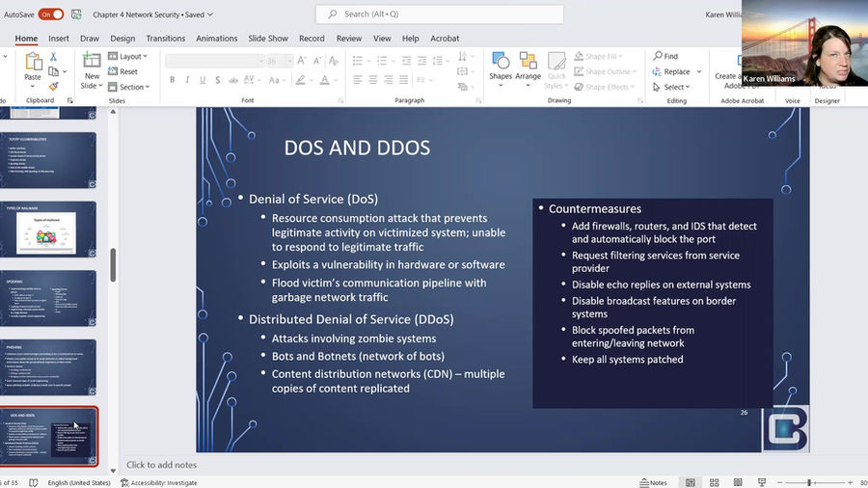
Task: Click the Notes button in status bar
Action: coord(653,482)
